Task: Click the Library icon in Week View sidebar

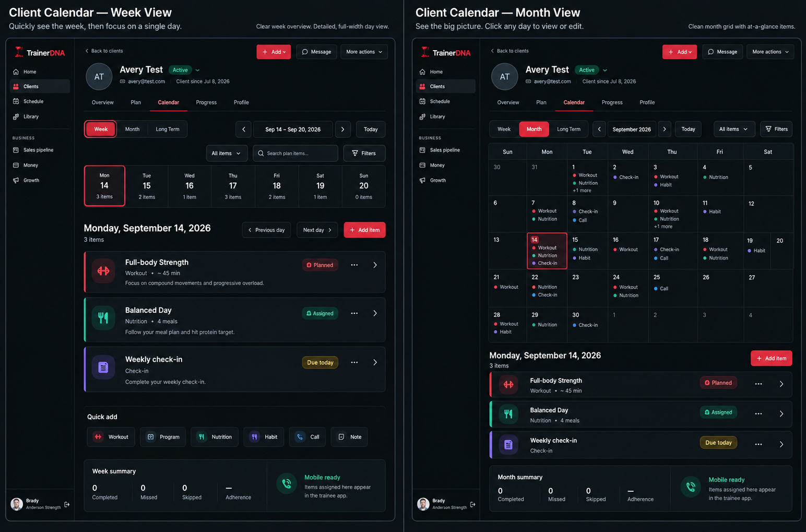Action: pos(16,116)
